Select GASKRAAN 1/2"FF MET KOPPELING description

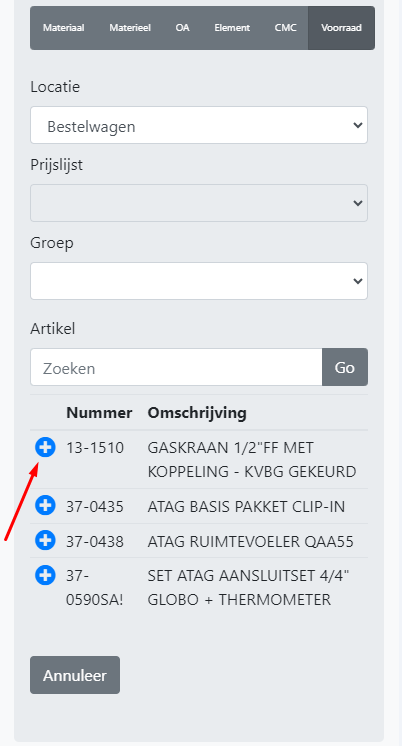(252, 460)
